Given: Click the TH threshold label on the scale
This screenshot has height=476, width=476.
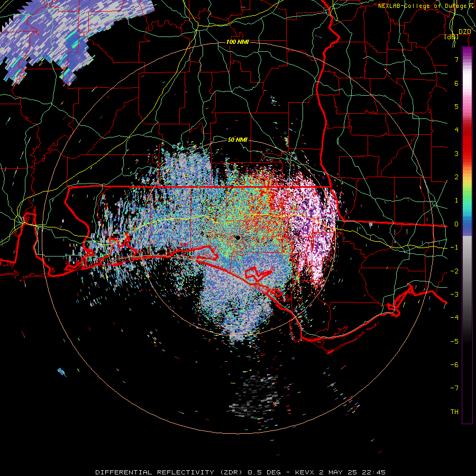Looking at the screenshot, I should 454,412.
